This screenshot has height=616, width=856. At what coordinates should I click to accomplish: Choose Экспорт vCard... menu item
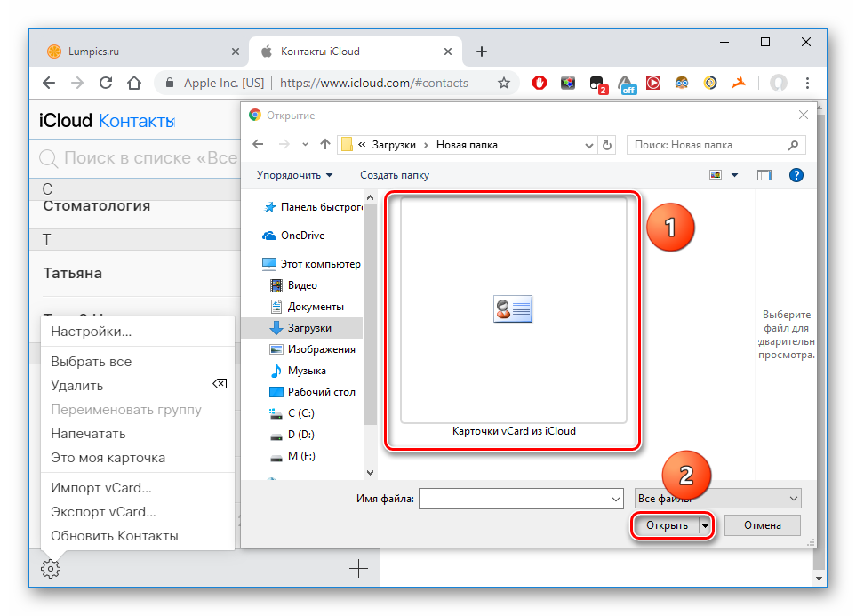coord(138,512)
